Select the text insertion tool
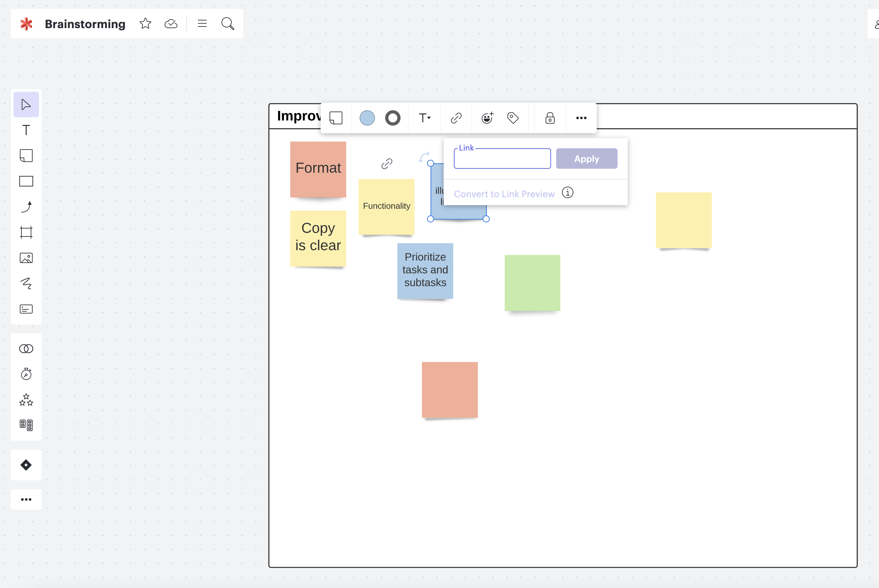Viewport: 879px width, 588px height. [x=26, y=130]
